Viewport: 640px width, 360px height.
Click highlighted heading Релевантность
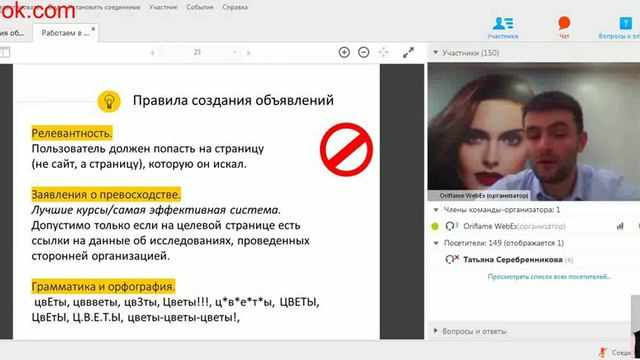72,133
